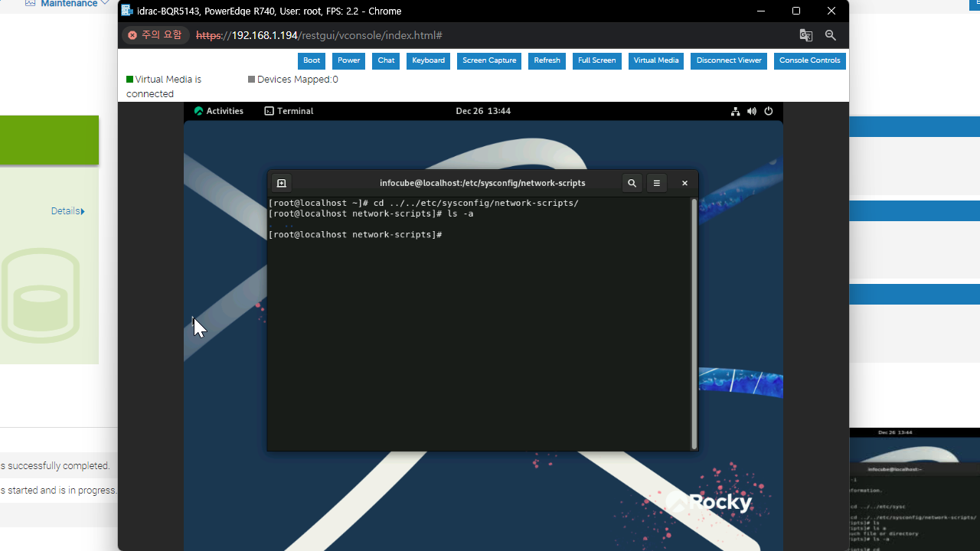980x551 pixels.
Task: Close the terminal window
Action: [684, 183]
